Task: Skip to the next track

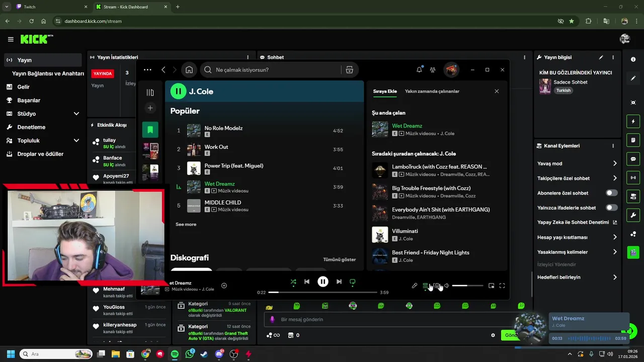Action: click(x=339, y=282)
